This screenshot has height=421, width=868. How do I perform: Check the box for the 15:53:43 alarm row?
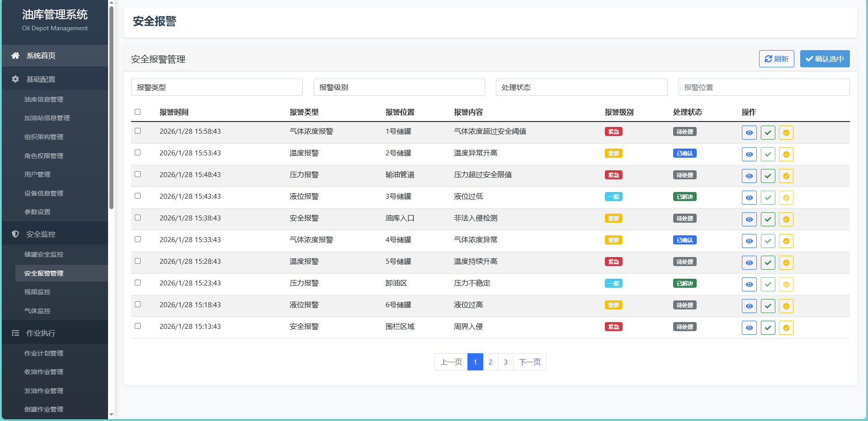[138, 153]
